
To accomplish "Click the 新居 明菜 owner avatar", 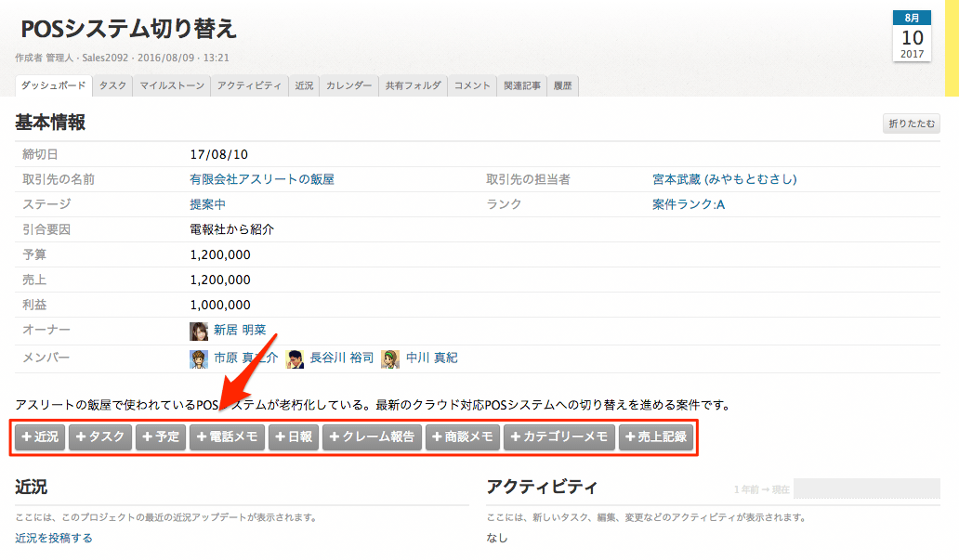I will 199,332.
